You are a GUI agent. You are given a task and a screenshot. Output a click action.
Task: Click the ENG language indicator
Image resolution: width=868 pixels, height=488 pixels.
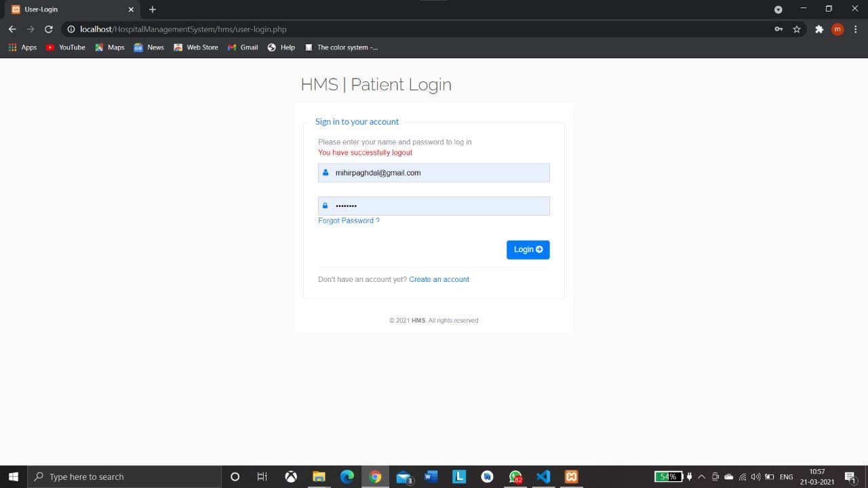[x=787, y=476]
